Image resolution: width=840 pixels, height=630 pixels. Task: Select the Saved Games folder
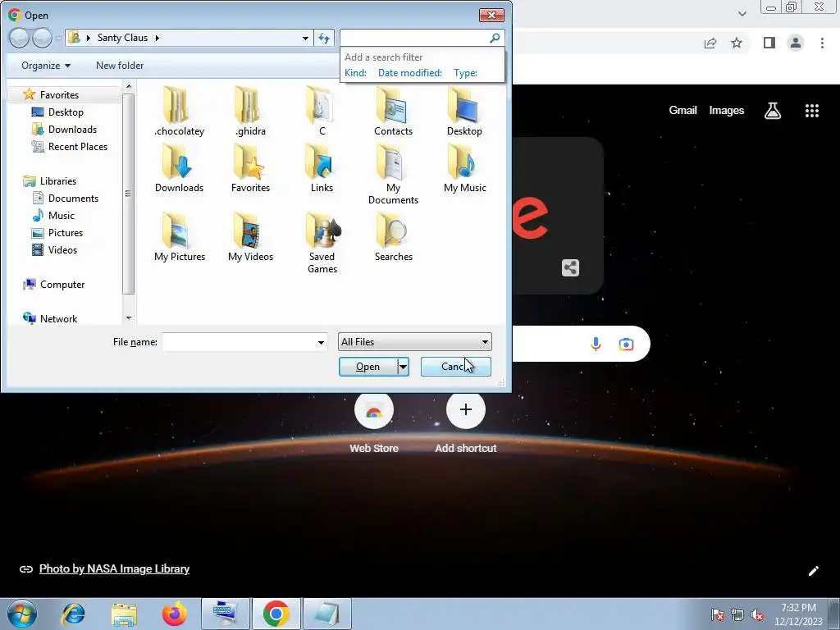click(322, 243)
